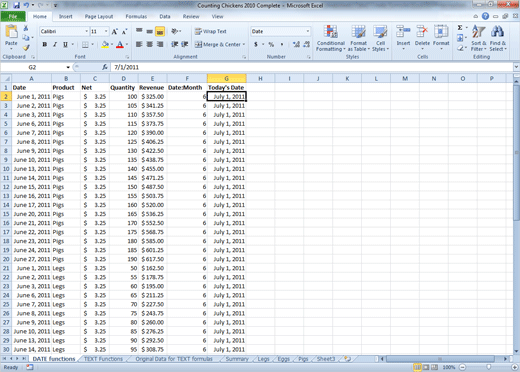Open the Merge & Center dropdown arrow
This screenshot has height=372, width=520.
(244, 44)
